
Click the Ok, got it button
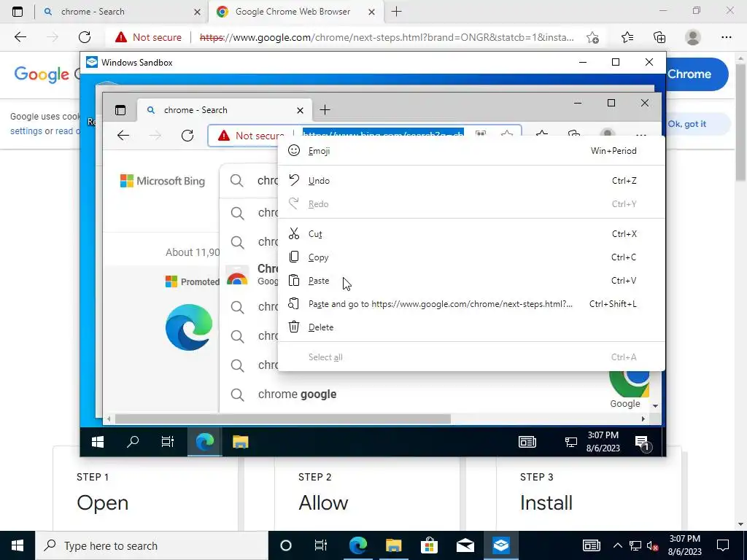click(686, 124)
